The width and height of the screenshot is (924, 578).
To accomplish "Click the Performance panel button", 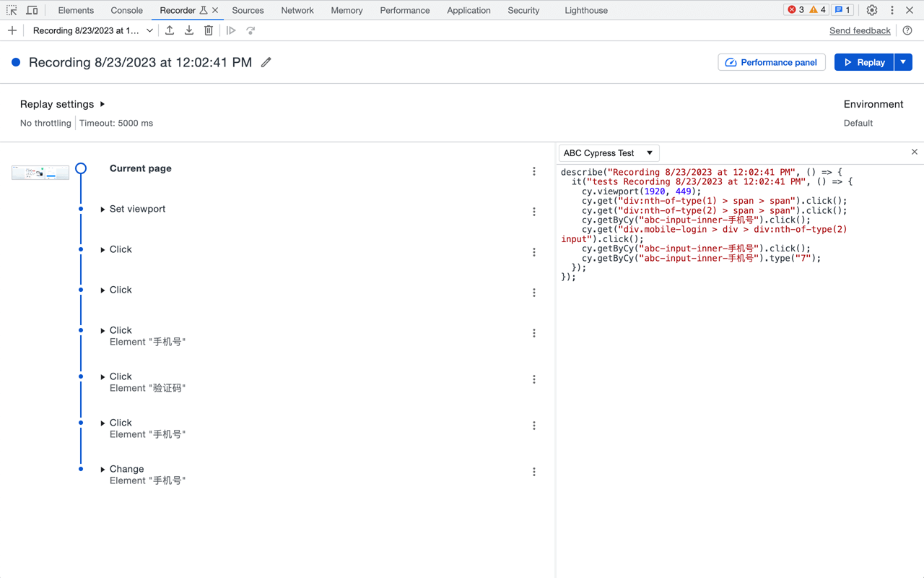I will [771, 62].
